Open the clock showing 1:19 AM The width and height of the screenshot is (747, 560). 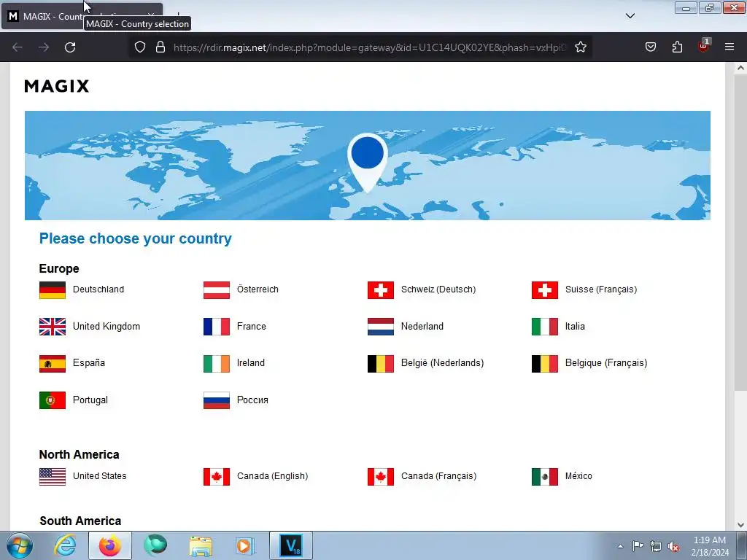coord(710,546)
